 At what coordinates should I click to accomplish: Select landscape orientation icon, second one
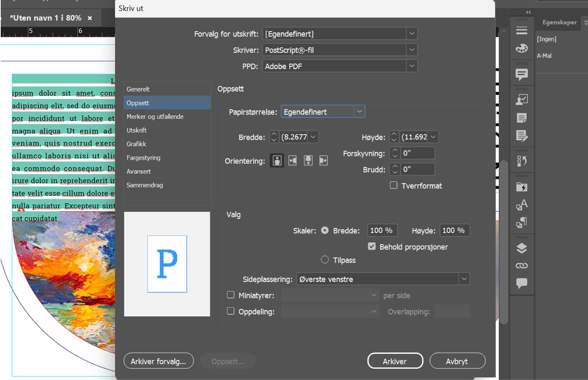tap(293, 160)
